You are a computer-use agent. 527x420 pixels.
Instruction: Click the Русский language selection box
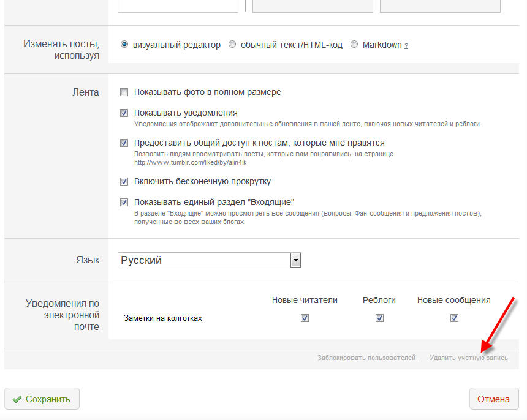pyautogui.click(x=210, y=260)
